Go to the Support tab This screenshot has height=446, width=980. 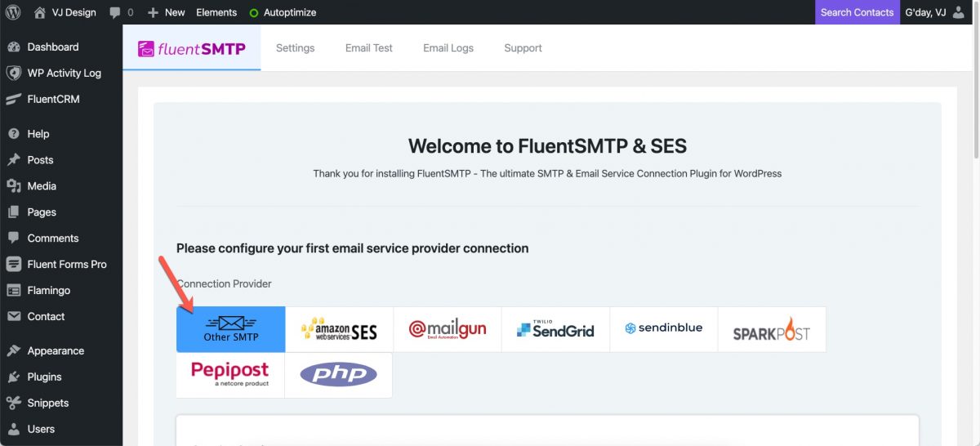click(x=523, y=48)
